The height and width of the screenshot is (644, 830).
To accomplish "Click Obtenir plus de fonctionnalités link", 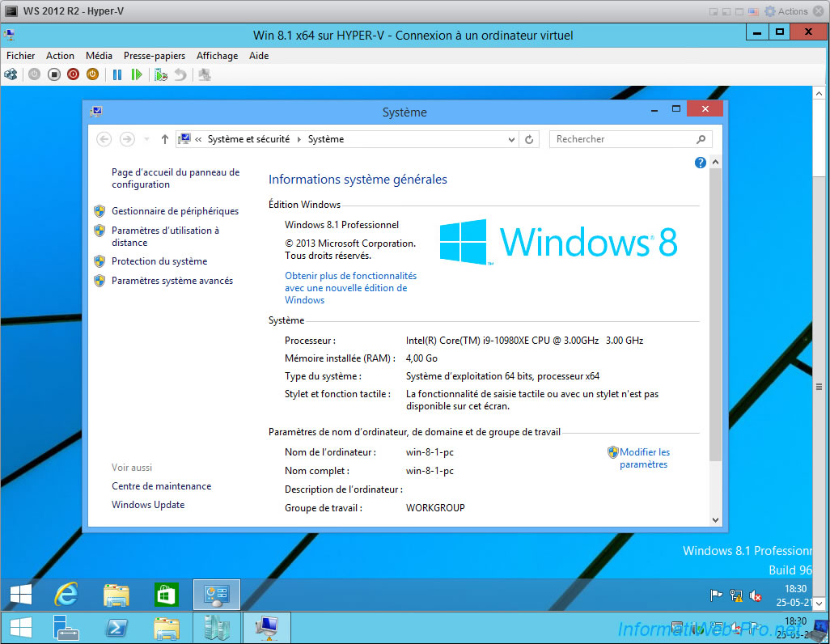I will (351, 287).
